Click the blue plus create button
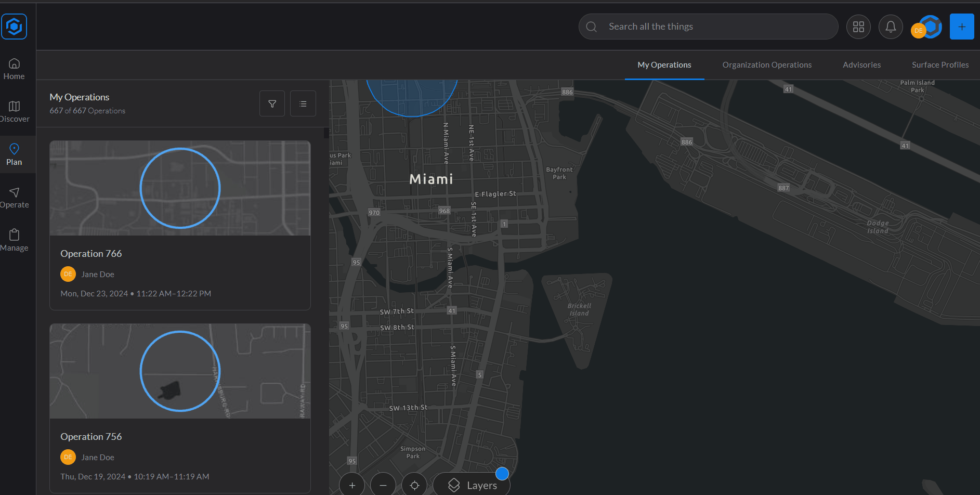 [961, 27]
